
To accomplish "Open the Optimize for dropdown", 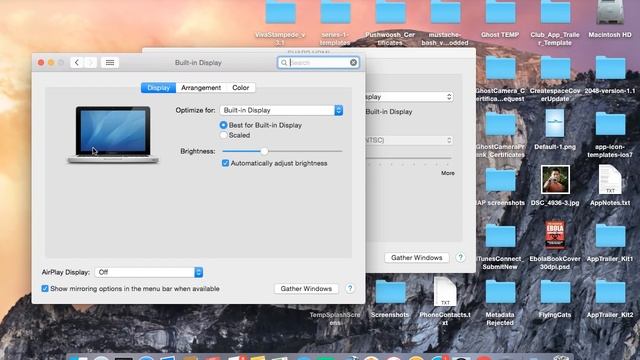I will 281,110.
